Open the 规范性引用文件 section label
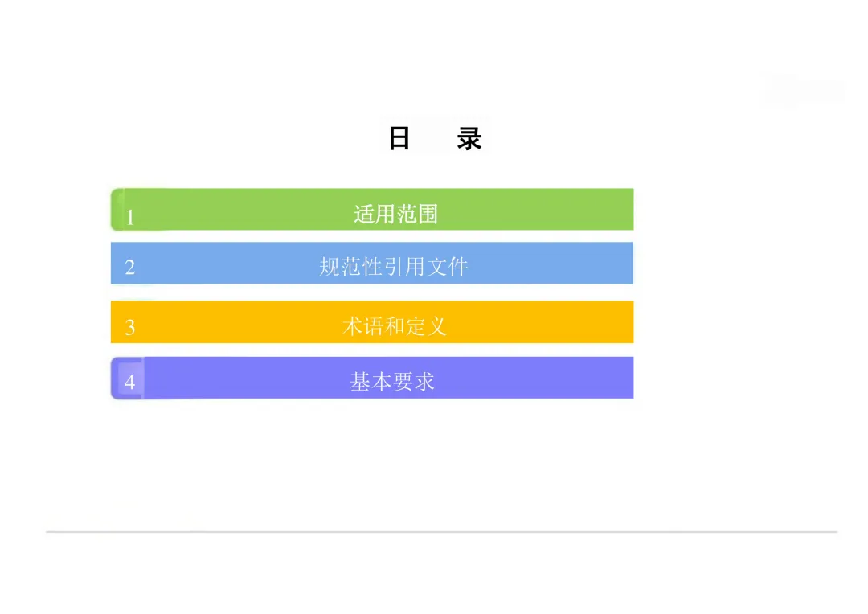 (394, 267)
